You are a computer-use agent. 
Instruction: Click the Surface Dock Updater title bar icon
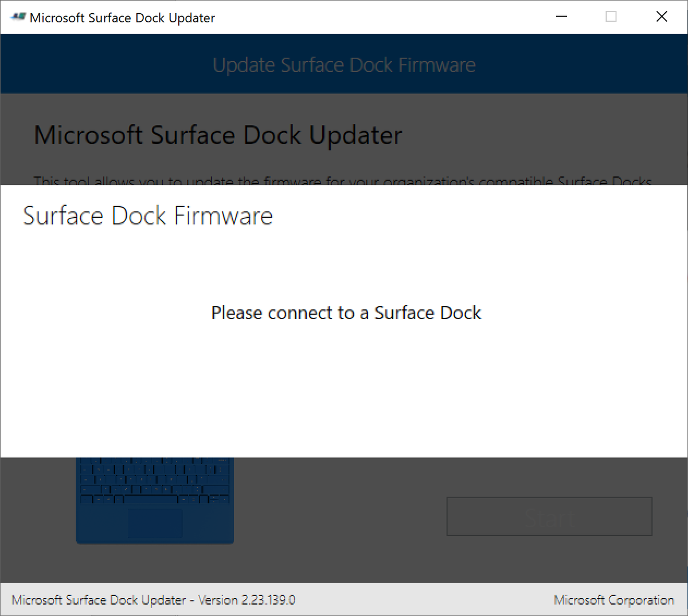[18, 17]
